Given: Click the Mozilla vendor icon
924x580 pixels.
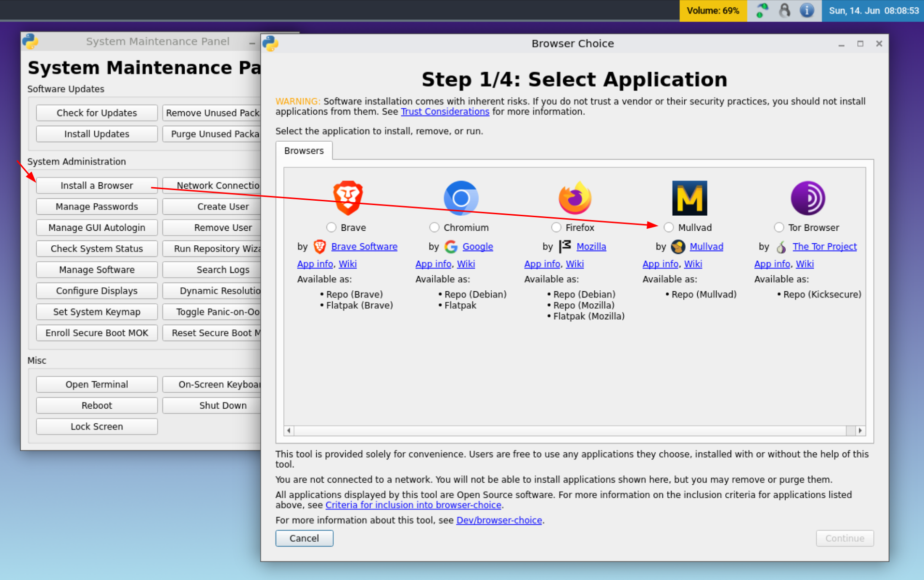Looking at the screenshot, I should (565, 247).
